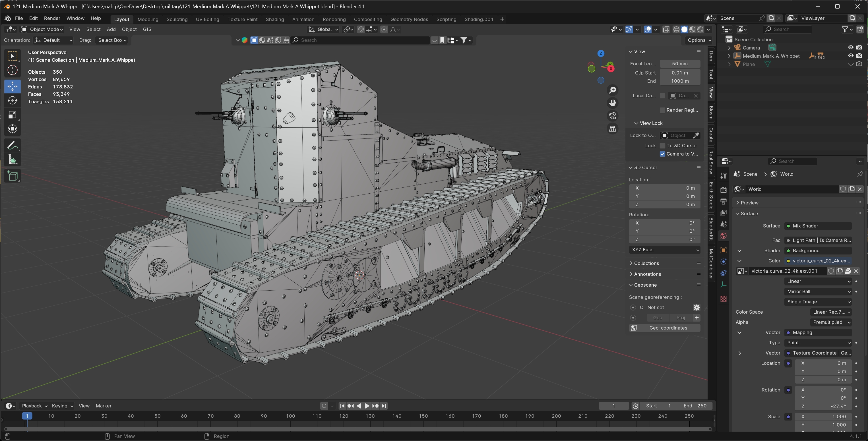The image size is (868, 441).
Task: Select the Scale tool in toolbar
Action: coord(13,115)
